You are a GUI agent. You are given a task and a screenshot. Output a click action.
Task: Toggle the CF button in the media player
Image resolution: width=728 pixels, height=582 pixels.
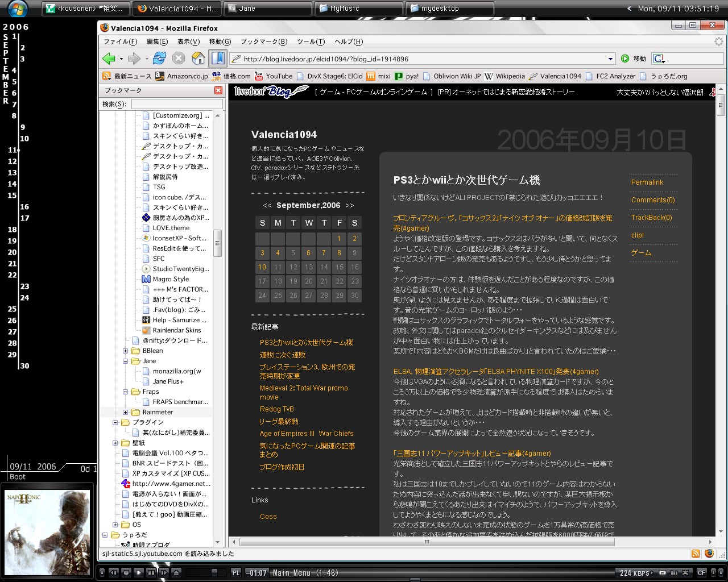pyautogui.click(x=702, y=573)
